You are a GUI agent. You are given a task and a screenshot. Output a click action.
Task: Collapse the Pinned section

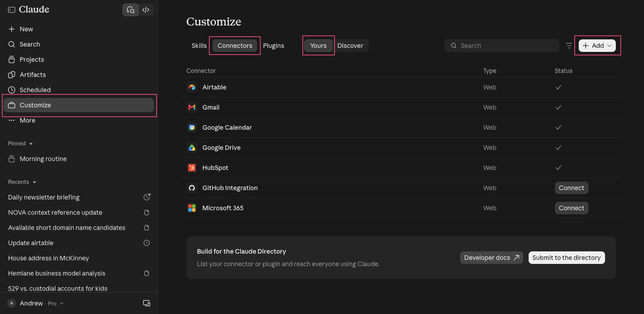point(21,144)
